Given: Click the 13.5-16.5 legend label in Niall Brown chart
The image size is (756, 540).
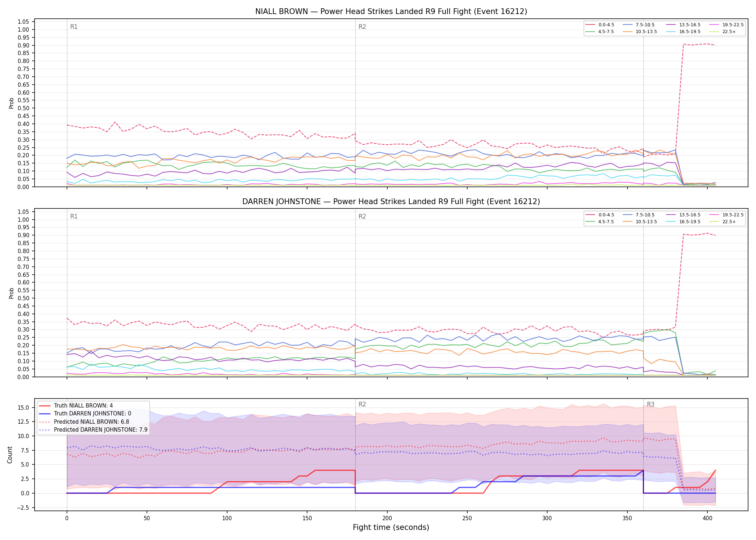Looking at the screenshot, I should click(690, 25).
